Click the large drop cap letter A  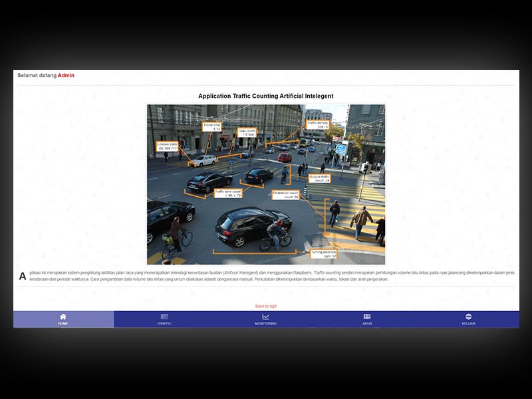(x=23, y=276)
